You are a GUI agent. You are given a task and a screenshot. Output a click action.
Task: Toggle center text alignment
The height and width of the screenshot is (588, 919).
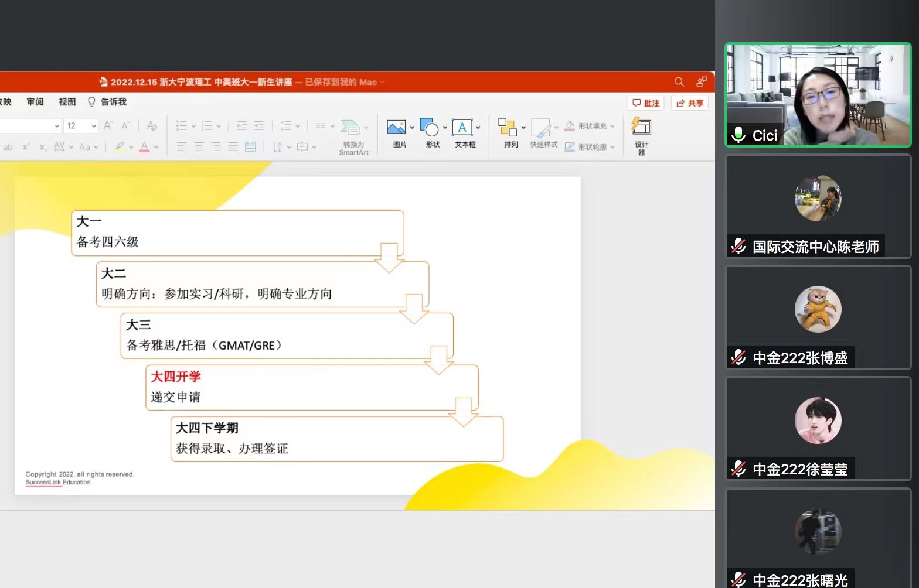pos(199,147)
